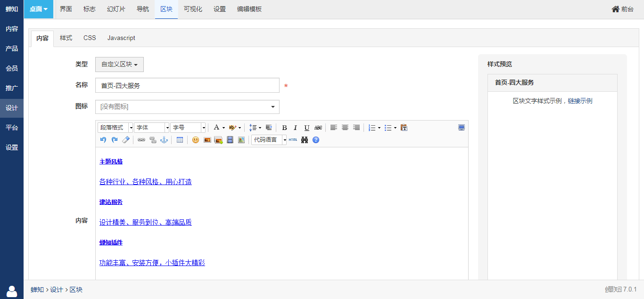Open the 代码语言 code language dropdown

tap(269, 140)
